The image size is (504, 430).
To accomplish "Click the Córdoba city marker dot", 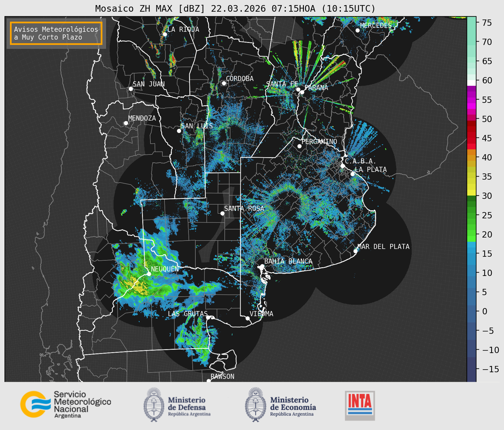I will coord(224,83).
